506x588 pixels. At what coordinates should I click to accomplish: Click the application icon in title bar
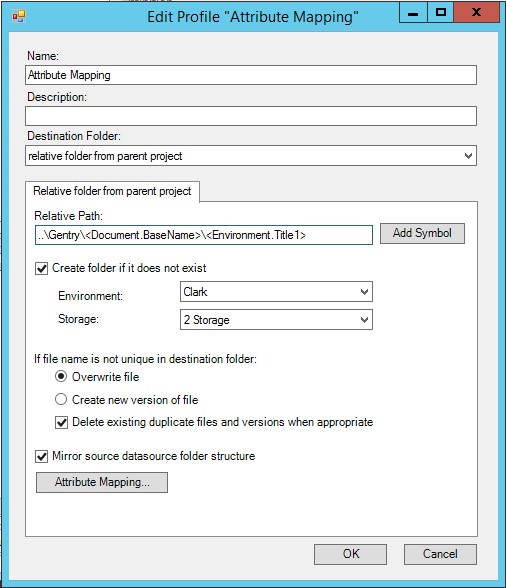pyautogui.click(x=19, y=16)
